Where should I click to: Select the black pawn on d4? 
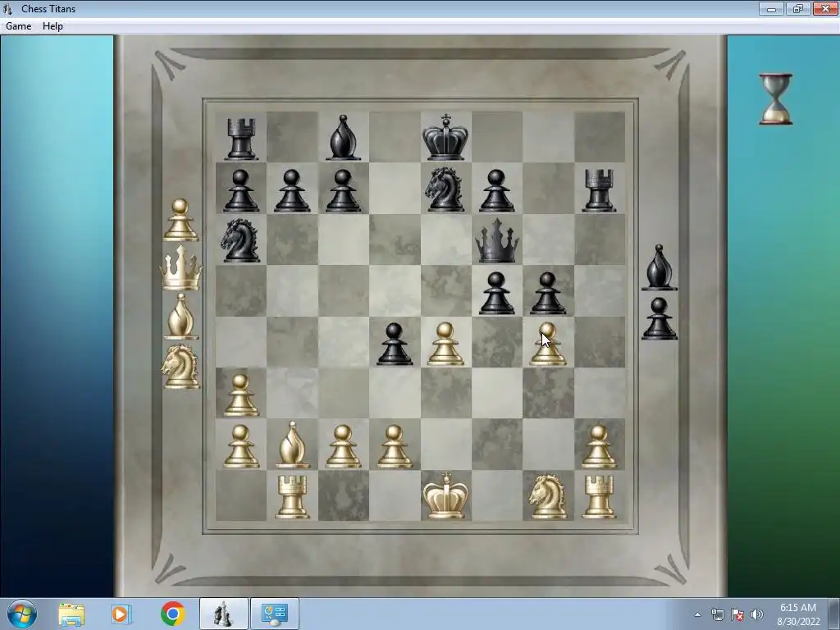tap(395, 344)
